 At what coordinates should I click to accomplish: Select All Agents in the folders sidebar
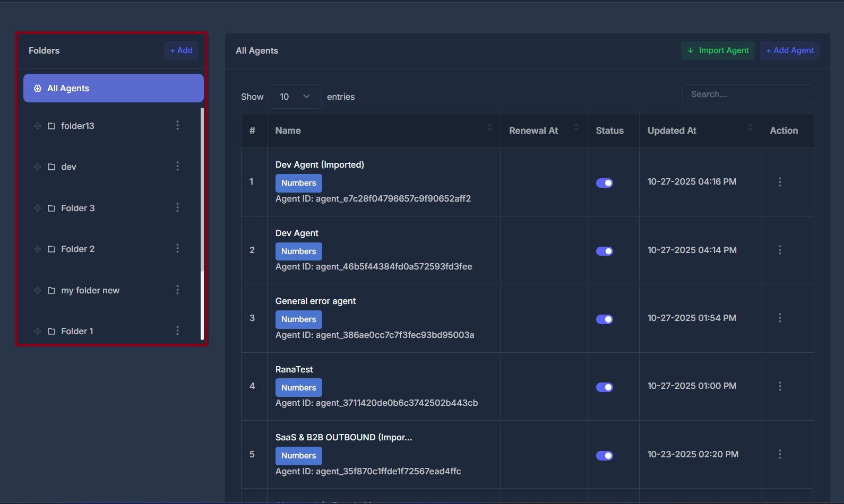pos(114,88)
